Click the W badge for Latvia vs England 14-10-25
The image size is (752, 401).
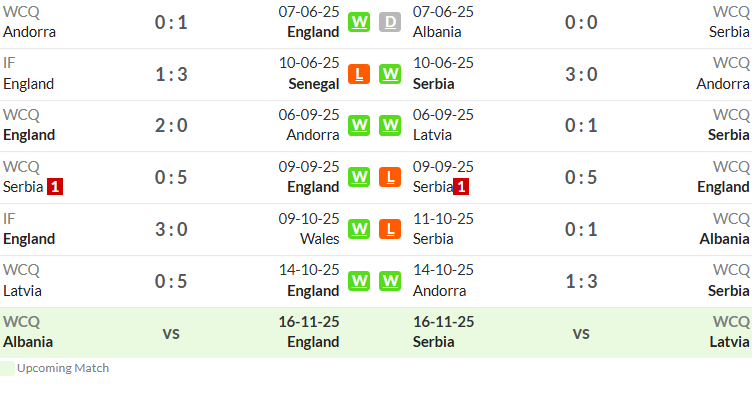[x=359, y=281]
